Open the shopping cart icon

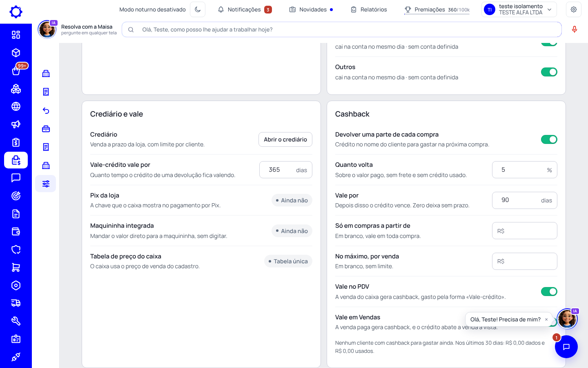[x=16, y=267]
